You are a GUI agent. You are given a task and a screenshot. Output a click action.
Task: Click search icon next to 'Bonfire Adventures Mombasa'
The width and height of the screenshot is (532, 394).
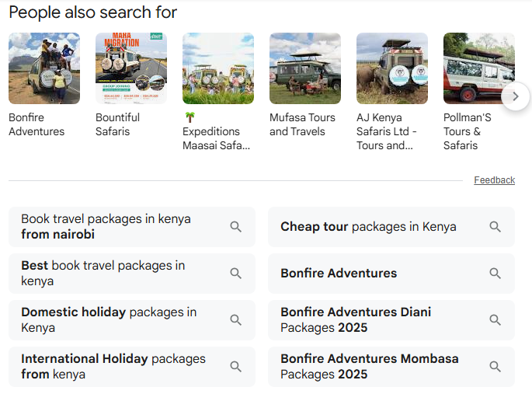click(495, 367)
